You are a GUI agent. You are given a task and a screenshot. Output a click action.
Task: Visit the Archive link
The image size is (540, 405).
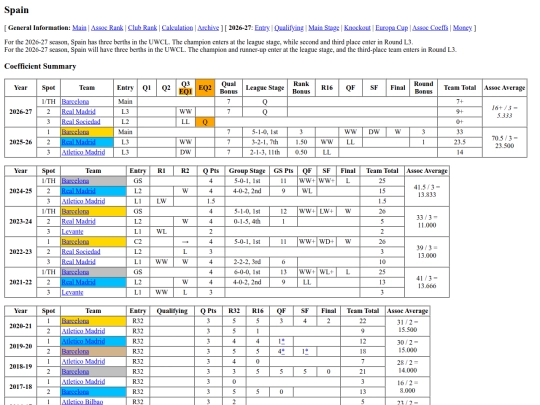[x=208, y=28]
